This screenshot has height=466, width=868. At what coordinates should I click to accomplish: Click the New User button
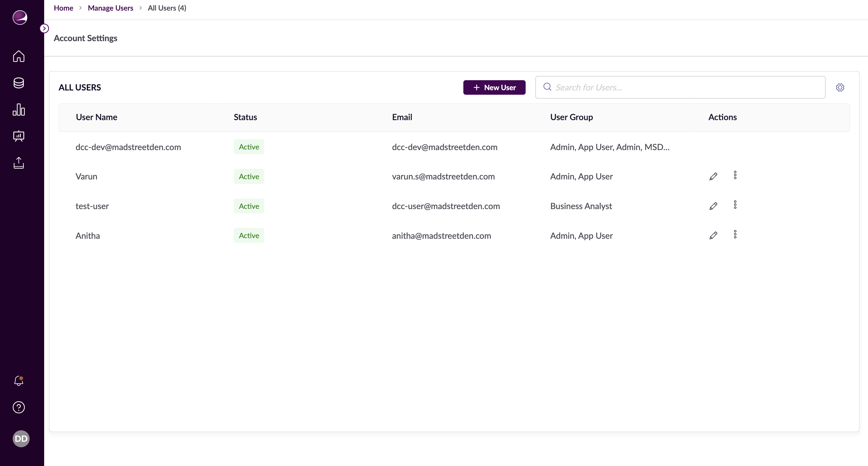(x=494, y=87)
